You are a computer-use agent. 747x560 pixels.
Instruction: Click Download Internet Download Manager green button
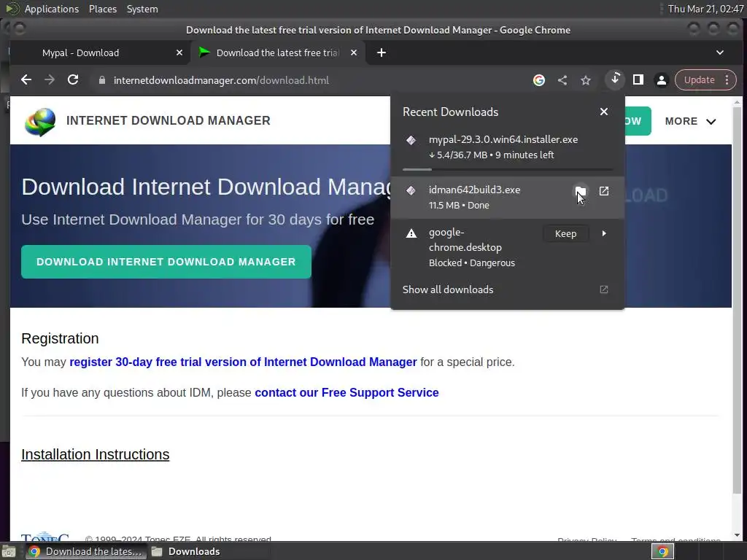tap(166, 262)
